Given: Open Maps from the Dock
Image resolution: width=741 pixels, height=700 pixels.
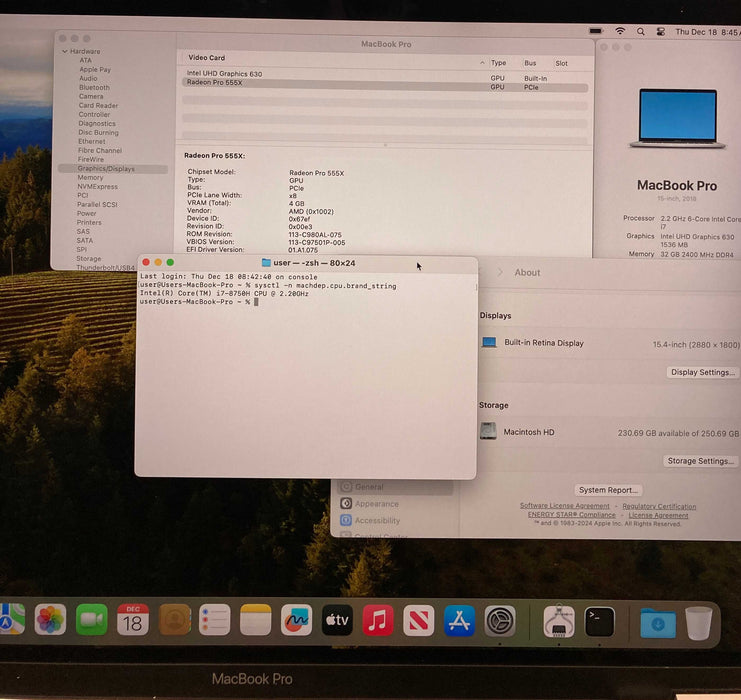Looking at the screenshot, I should 10,619.
